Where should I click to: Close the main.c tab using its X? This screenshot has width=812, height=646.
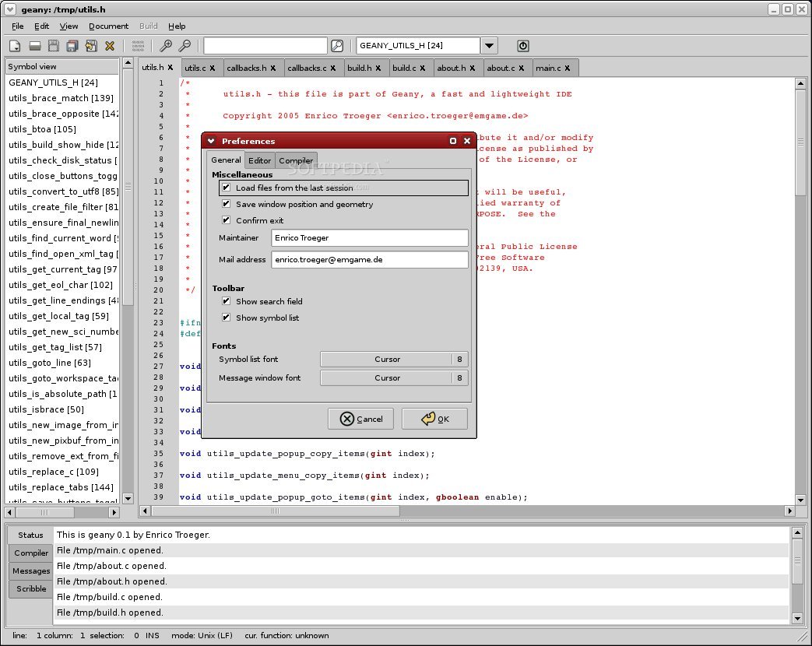(568, 68)
